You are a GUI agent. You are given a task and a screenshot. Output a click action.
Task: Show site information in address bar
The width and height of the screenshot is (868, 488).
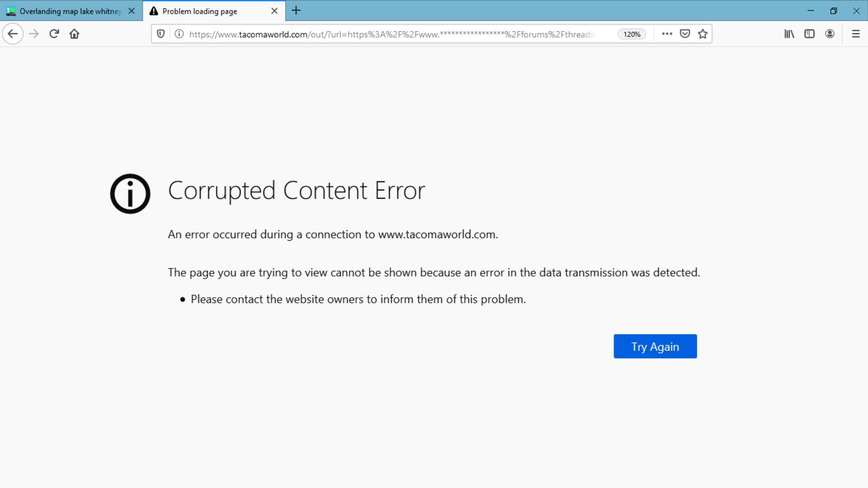(178, 34)
